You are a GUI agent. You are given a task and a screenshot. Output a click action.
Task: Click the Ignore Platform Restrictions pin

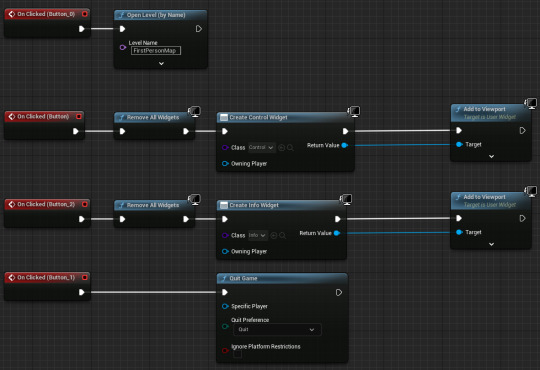225,351
